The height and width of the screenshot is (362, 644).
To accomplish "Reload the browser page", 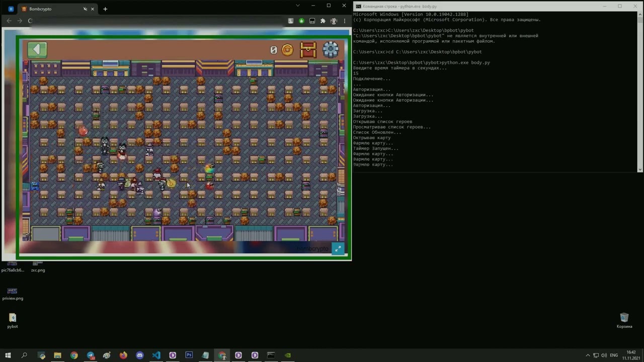I will pyautogui.click(x=30, y=21).
